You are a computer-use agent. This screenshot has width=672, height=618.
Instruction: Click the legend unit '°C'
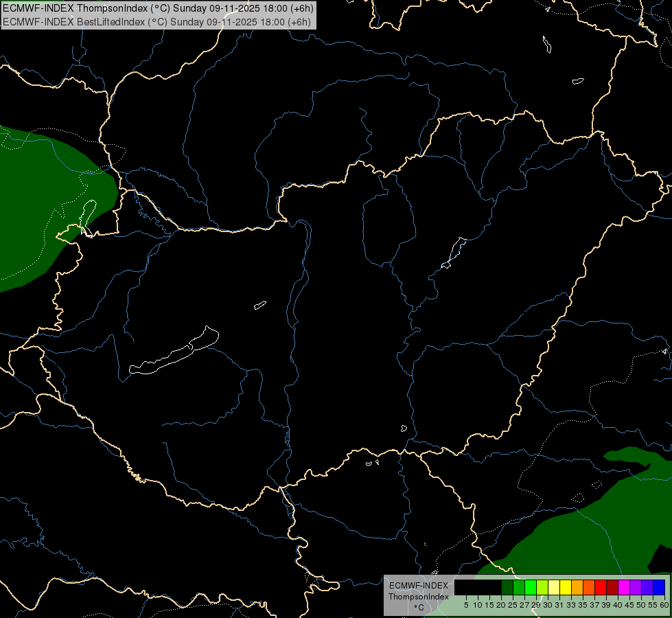[419, 608]
